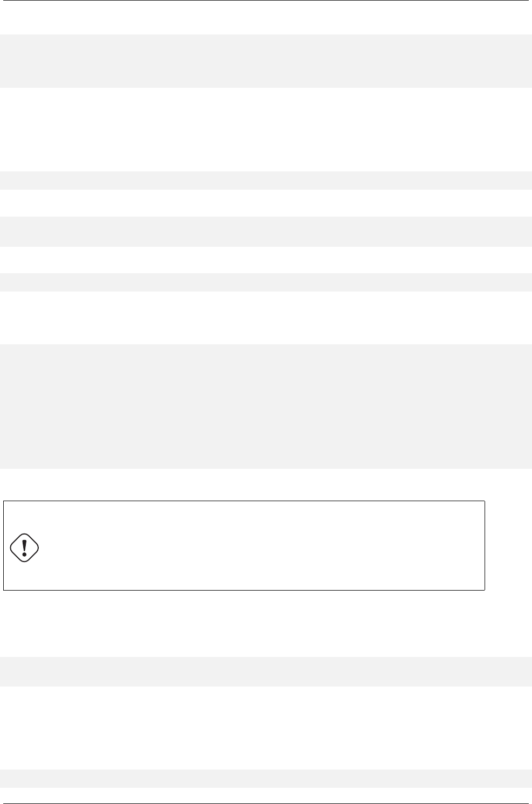Click the first gray code block below header line

tap(266, 61)
